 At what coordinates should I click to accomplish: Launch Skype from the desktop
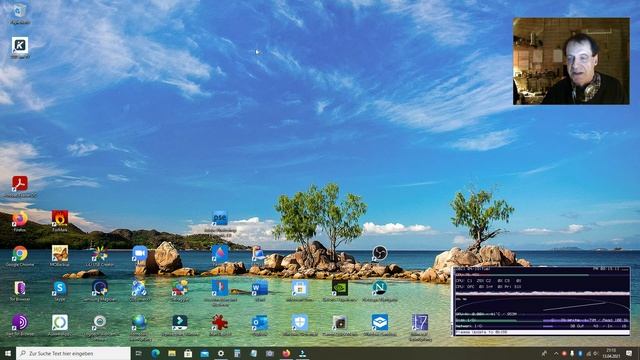tap(60, 288)
